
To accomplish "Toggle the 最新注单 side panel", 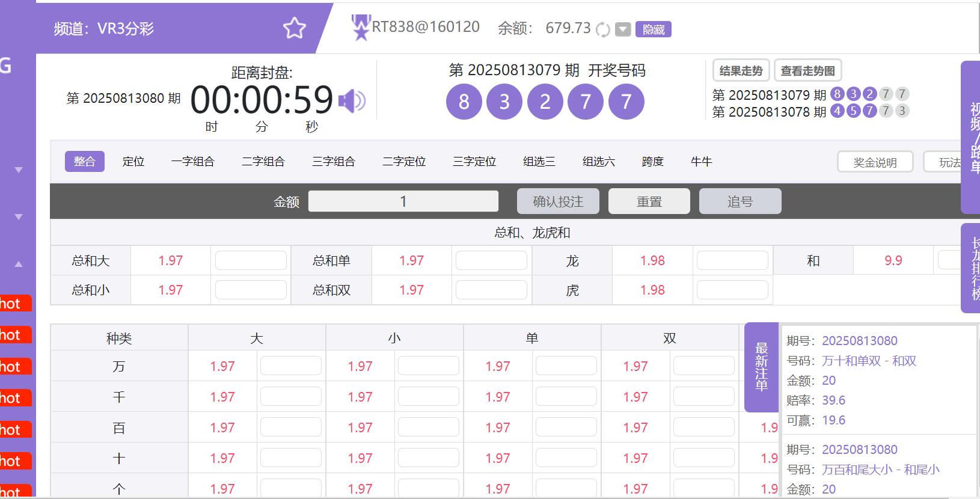I will (x=761, y=367).
